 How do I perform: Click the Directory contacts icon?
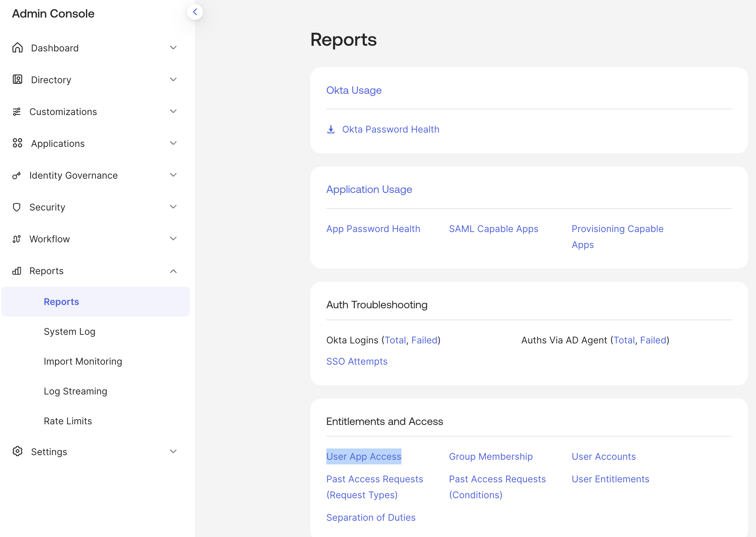[x=18, y=80]
